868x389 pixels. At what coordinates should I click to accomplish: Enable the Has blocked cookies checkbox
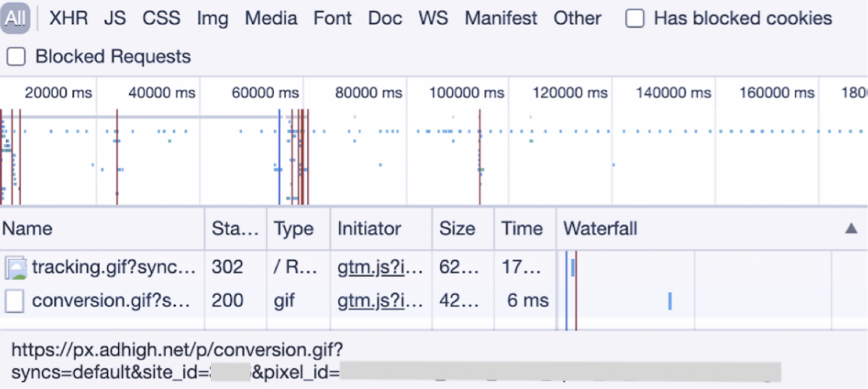click(635, 19)
